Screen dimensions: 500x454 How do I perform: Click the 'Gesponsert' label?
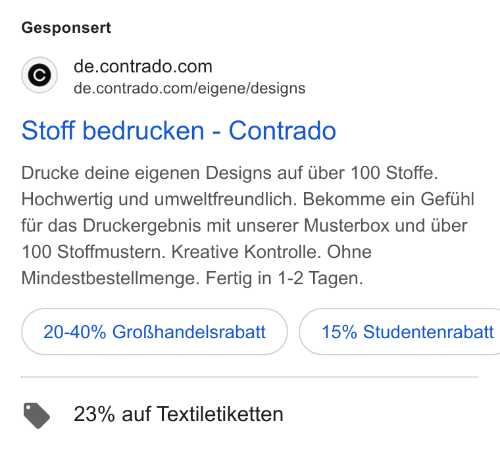coord(66,28)
